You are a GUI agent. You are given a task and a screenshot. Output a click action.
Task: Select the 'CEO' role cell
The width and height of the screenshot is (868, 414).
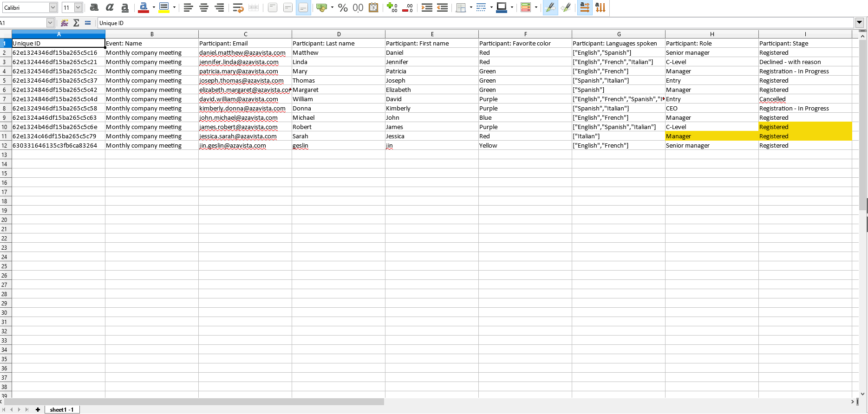[712, 108]
